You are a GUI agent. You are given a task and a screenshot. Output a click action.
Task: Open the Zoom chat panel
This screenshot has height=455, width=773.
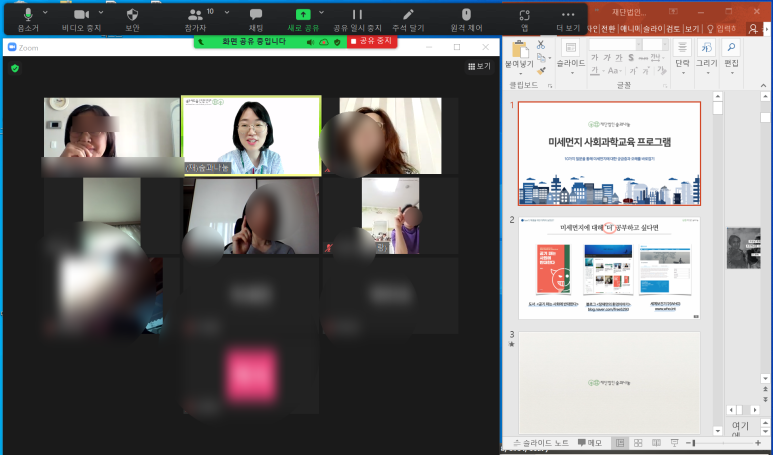tap(255, 19)
